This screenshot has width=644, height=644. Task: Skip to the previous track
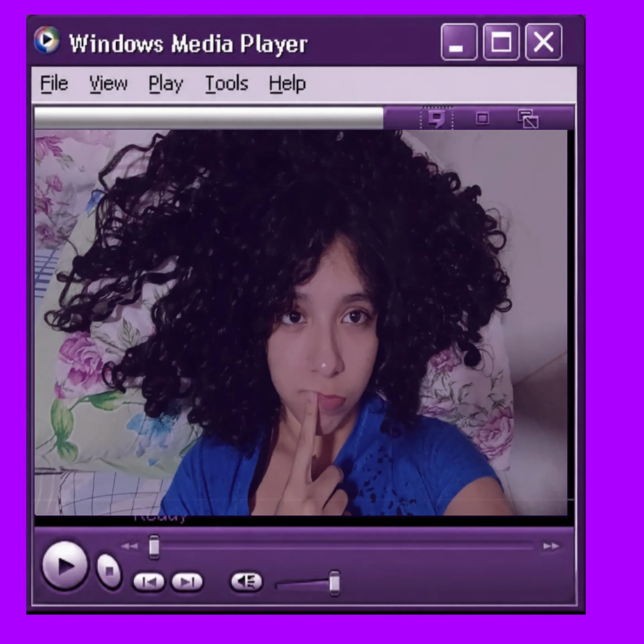149,582
